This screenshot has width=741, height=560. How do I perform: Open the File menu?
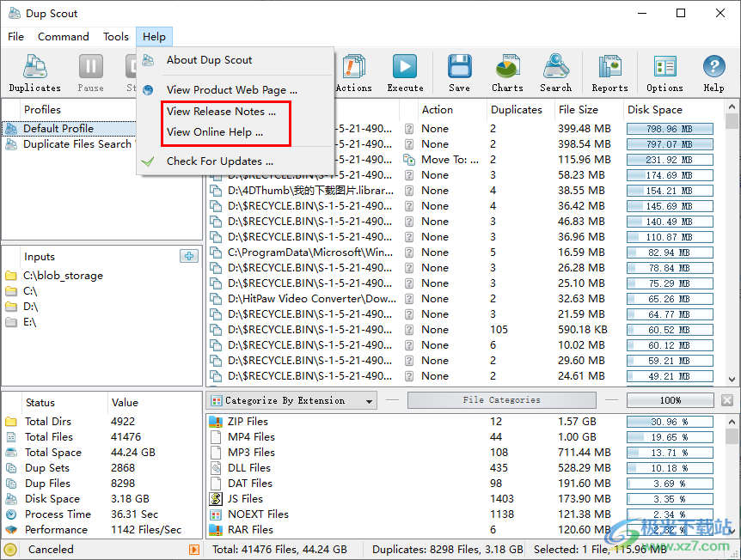(15, 36)
